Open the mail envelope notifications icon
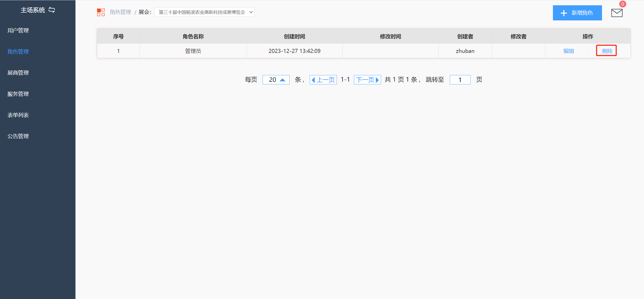 coord(617,13)
